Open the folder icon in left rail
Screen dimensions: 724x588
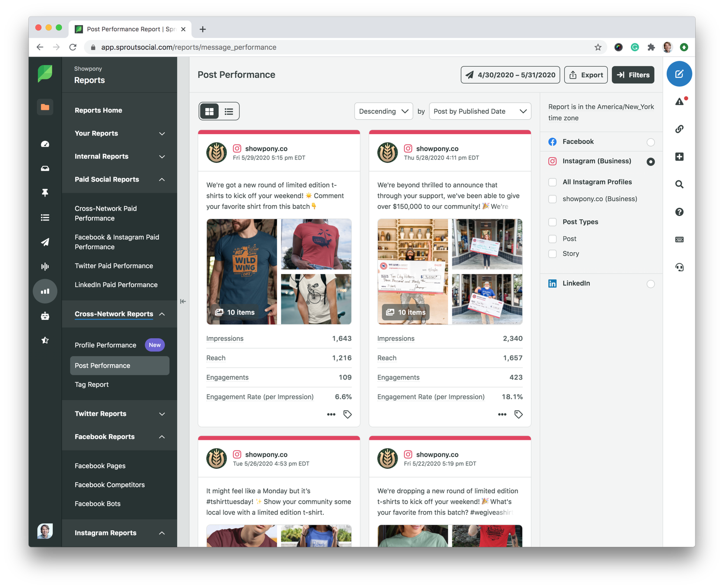click(x=45, y=107)
